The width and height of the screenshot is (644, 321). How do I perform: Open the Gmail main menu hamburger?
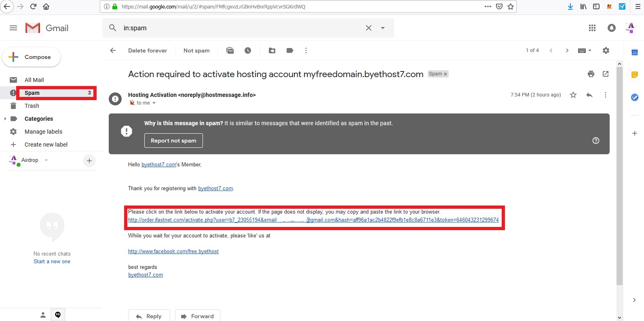pos(13,28)
